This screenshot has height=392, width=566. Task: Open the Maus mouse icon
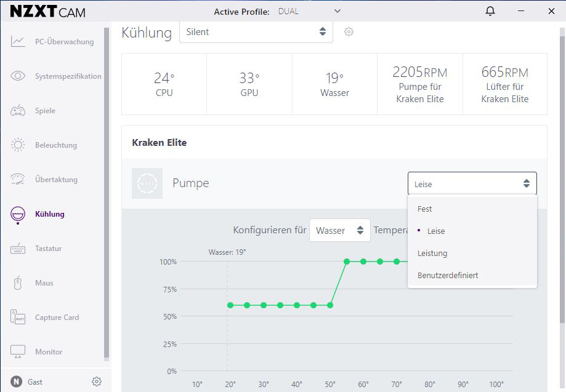[x=18, y=283]
